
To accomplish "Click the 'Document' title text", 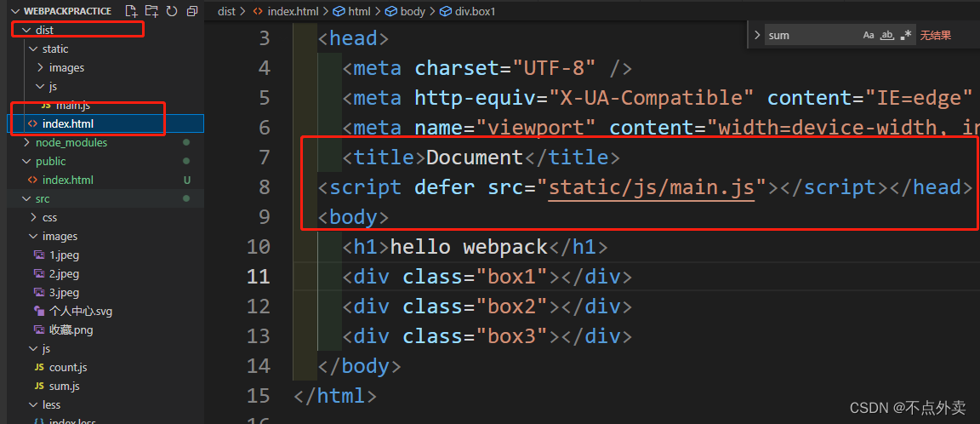I will [x=475, y=158].
